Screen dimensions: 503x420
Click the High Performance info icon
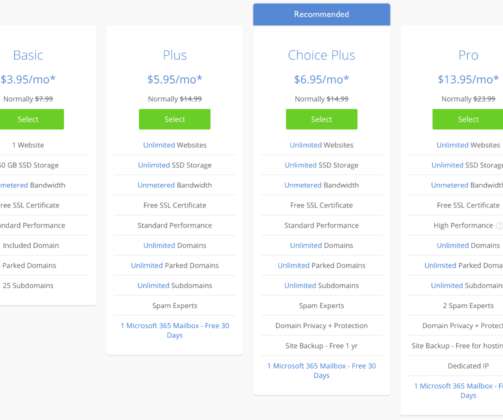[500, 226]
